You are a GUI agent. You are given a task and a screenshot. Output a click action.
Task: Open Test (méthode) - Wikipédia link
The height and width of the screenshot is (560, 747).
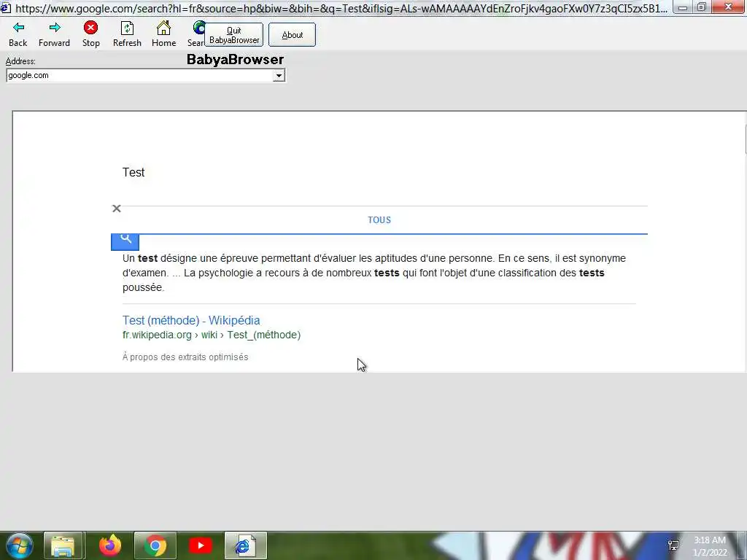point(191,320)
